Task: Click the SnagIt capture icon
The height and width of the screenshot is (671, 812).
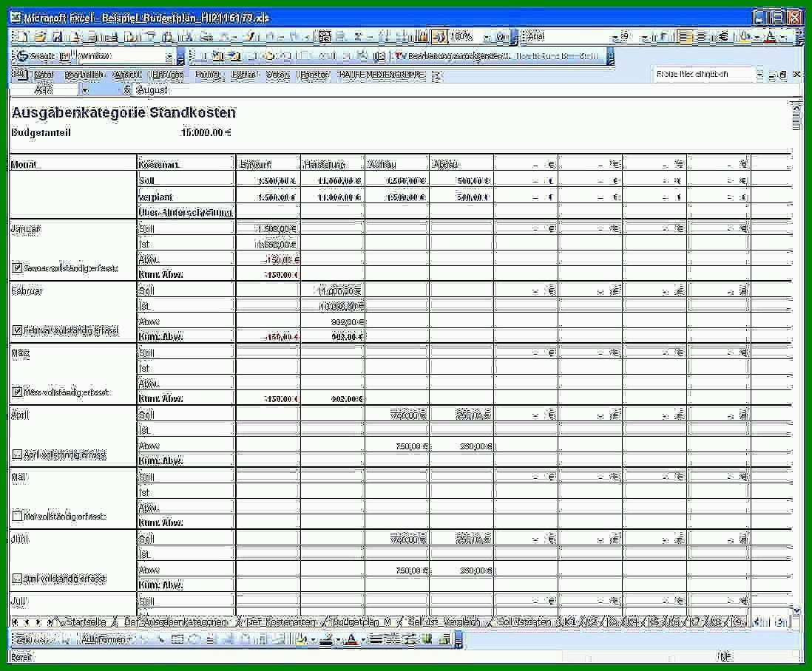Action: pyautogui.click(x=23, y=56)
